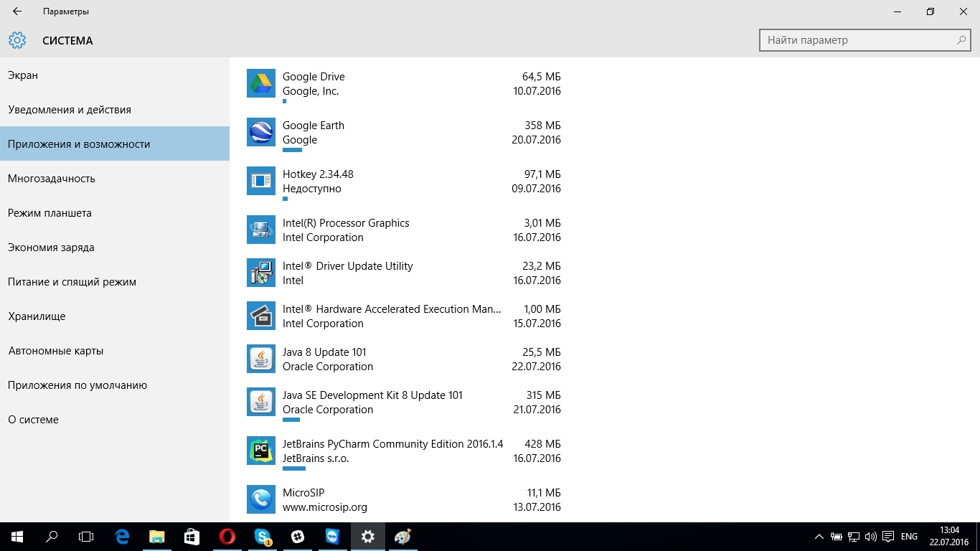This screenshot has height=551, width=980.
Task: Click the Intel Hardware Accelerated Execution Manager icon
Action: point(261,316)
